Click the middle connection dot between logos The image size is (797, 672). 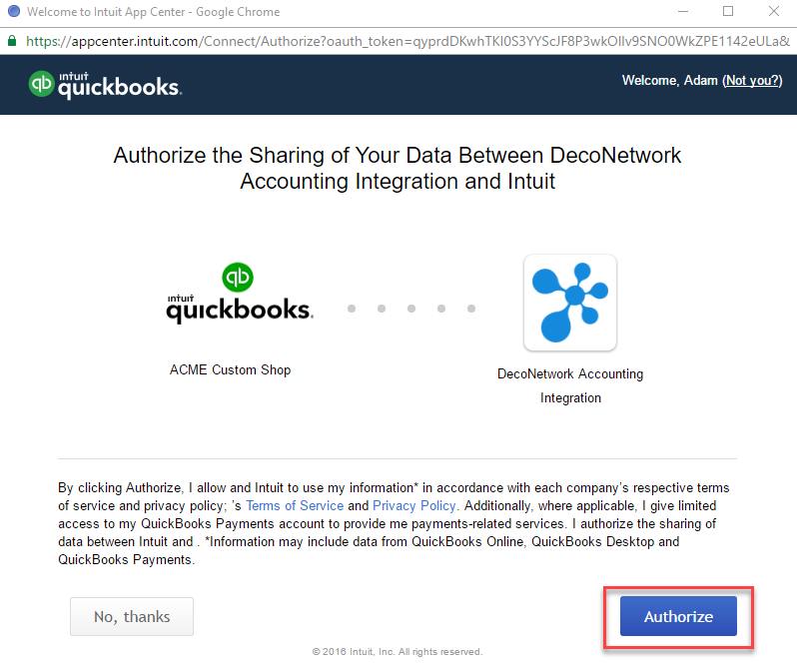(x=411, y=309)
